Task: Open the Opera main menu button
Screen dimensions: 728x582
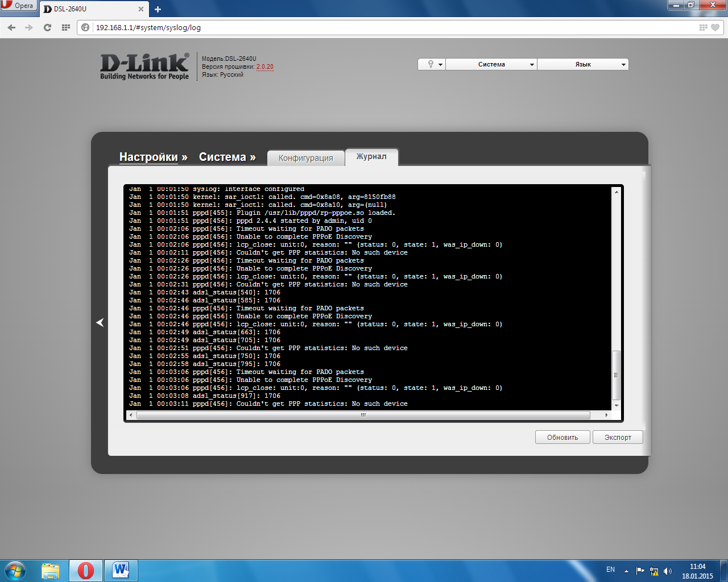Action: 18,6
